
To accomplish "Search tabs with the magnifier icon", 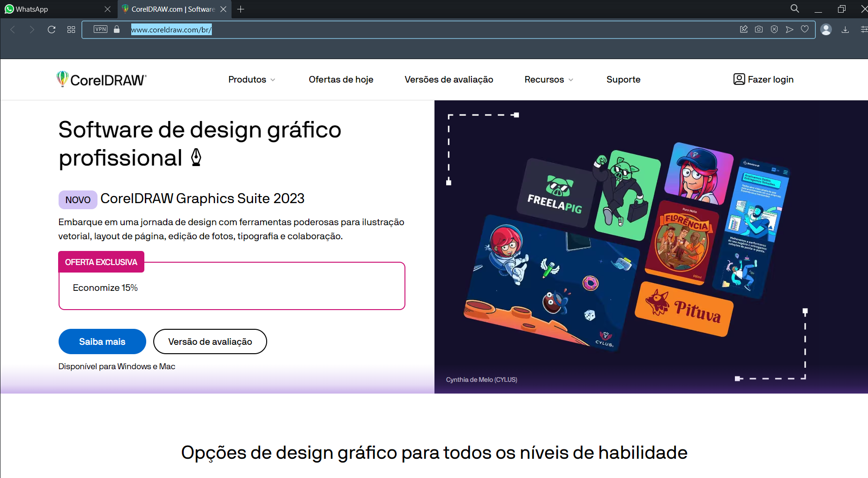I will point(795,8).
